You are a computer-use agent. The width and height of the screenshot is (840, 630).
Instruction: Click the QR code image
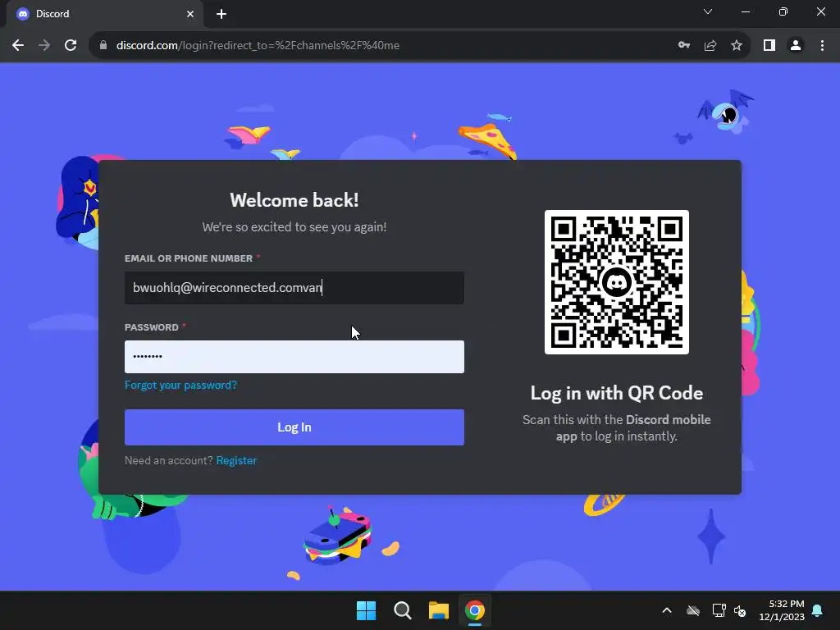(x=617, y=282)
